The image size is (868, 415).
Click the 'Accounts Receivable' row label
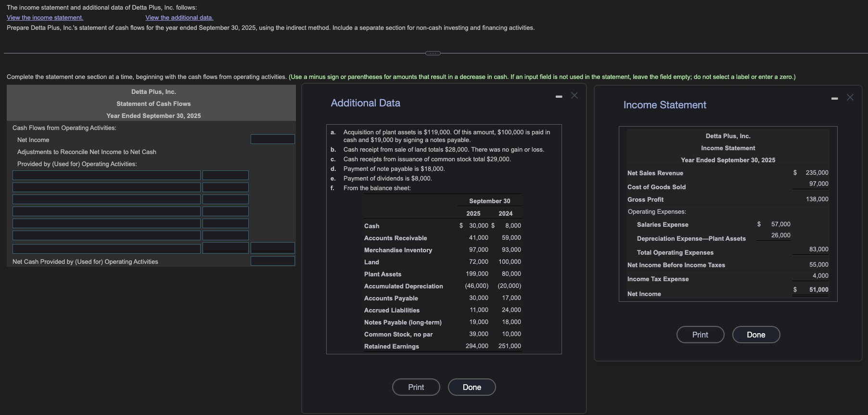point(396,238)
